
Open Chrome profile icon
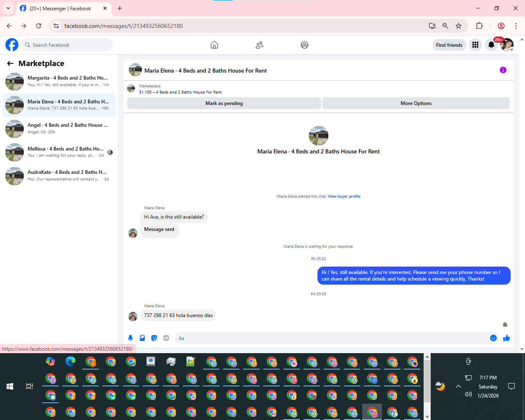(x=501, y=26)
